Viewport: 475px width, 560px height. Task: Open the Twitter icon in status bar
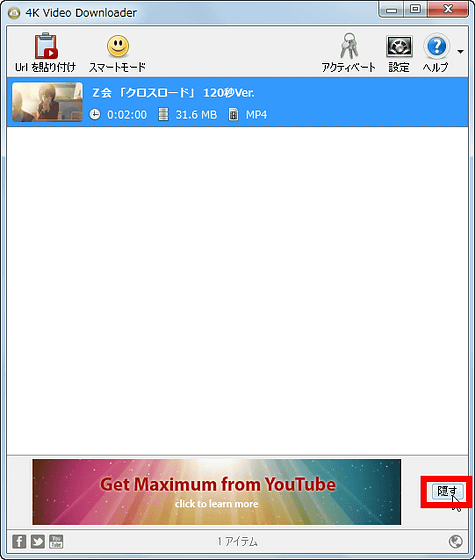tap(38, 541)
